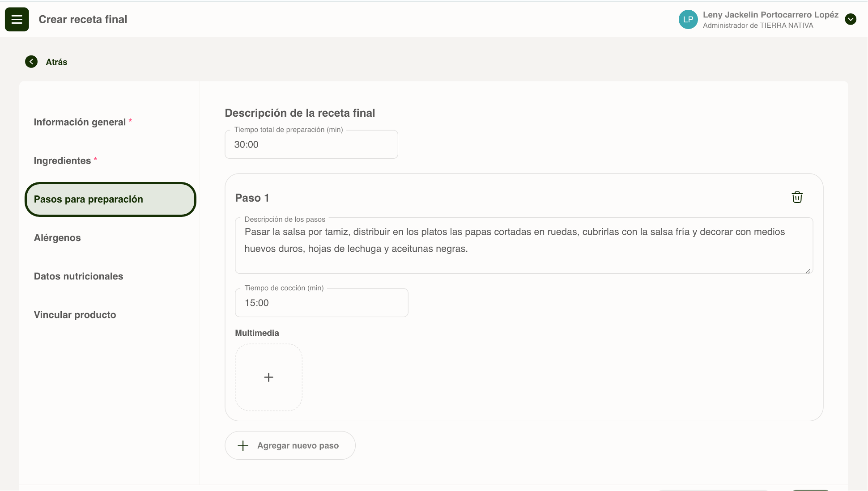Click the user name Leny Jackelin Portocarrero

pos(770,15)
